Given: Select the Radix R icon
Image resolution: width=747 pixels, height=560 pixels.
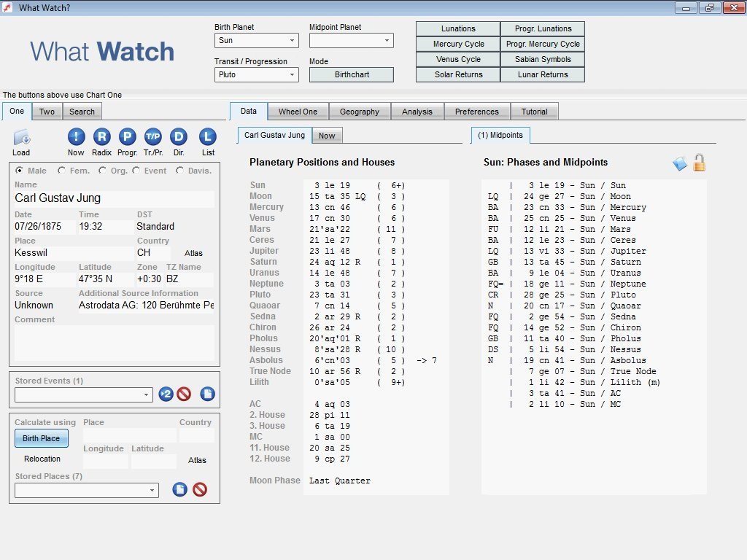Looking at the screenshot, I should [101, 137].
